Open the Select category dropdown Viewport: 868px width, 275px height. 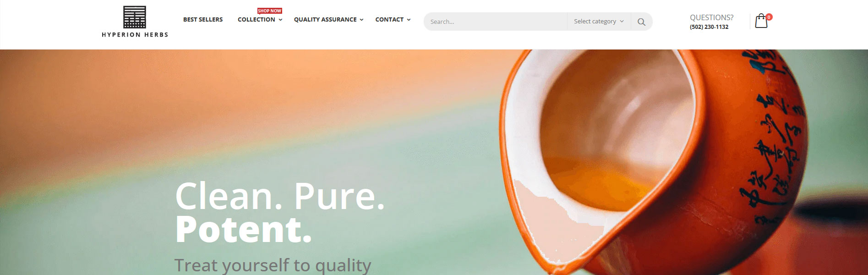click(599, 22)
